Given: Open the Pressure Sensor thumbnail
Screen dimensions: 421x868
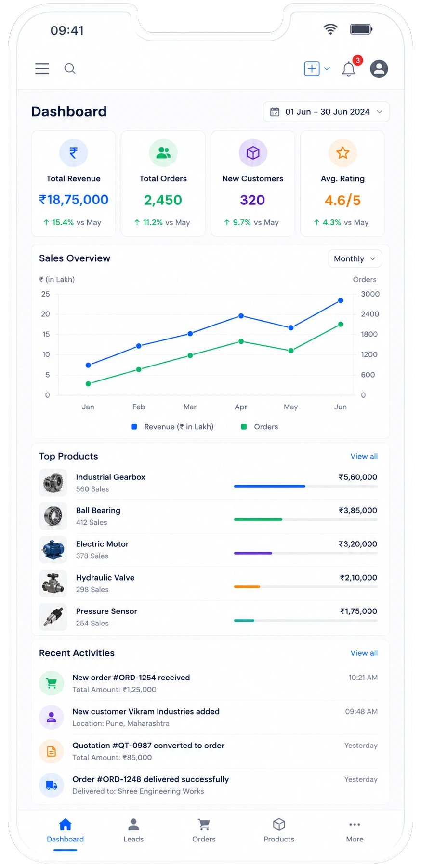Looking at the screenshot, I should point(53,617).
